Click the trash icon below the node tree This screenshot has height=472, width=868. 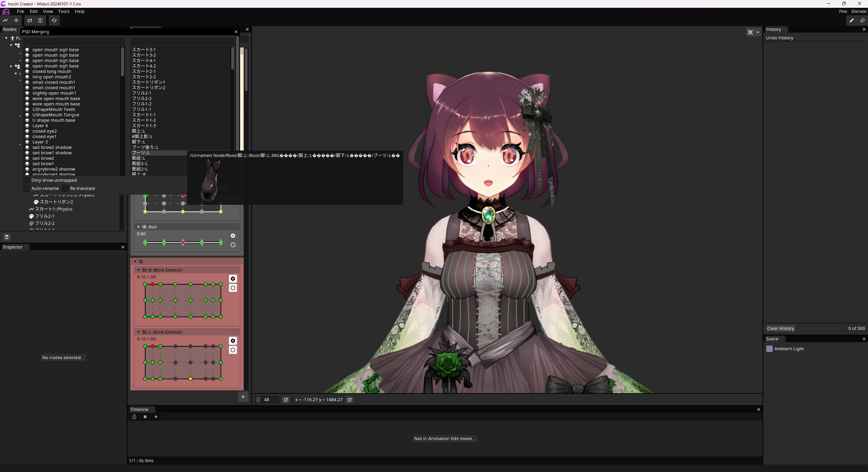point(7,237)
